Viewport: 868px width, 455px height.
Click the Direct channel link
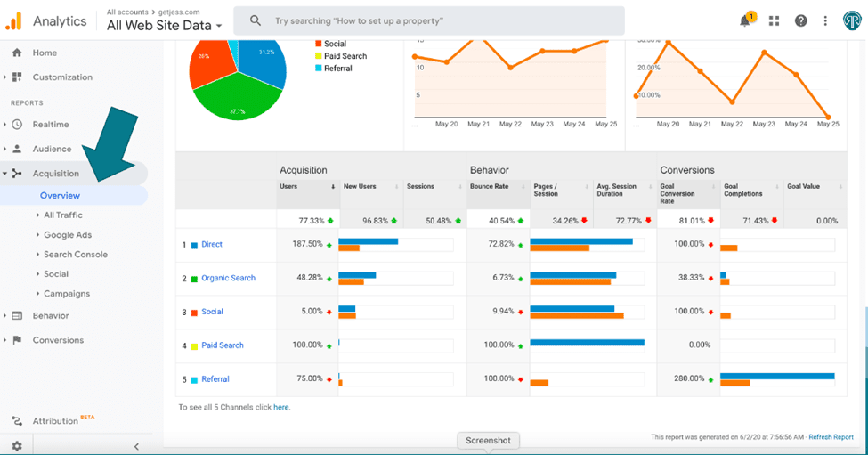pyautogui.click(x=212, y=244)
